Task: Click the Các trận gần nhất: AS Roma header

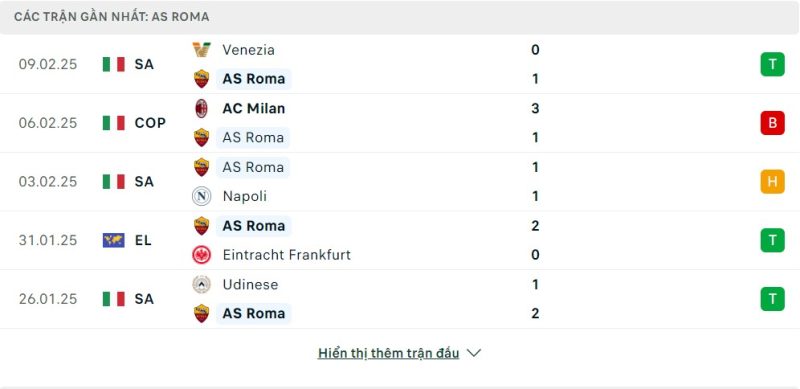Action: coord(112,17)
